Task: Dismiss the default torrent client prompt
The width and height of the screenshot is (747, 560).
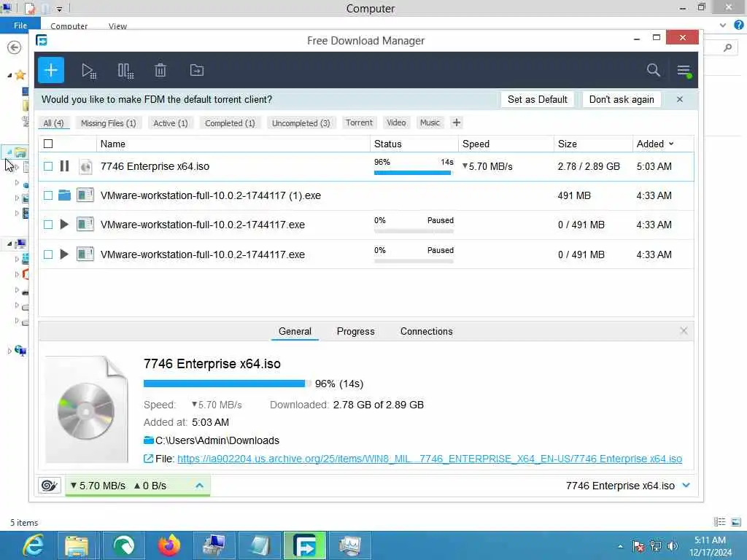Action: 680,99
